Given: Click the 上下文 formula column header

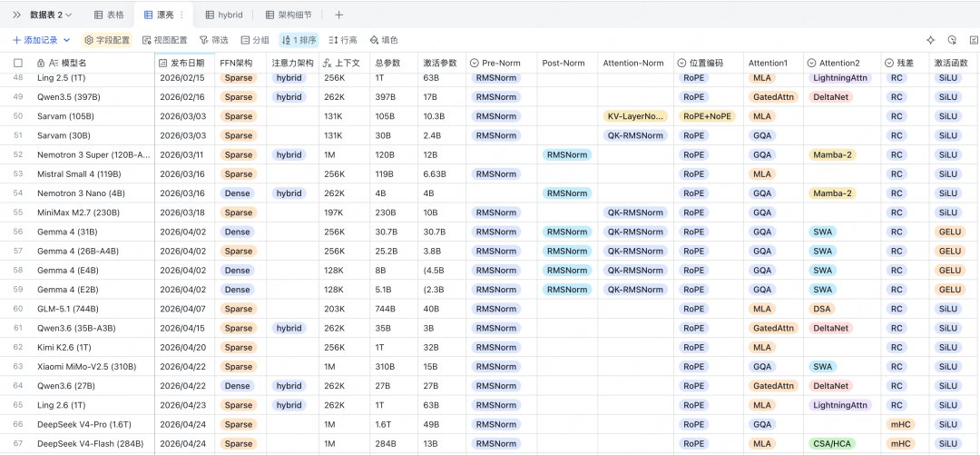Looking at the screenshot, I should (x=343, y=64).
